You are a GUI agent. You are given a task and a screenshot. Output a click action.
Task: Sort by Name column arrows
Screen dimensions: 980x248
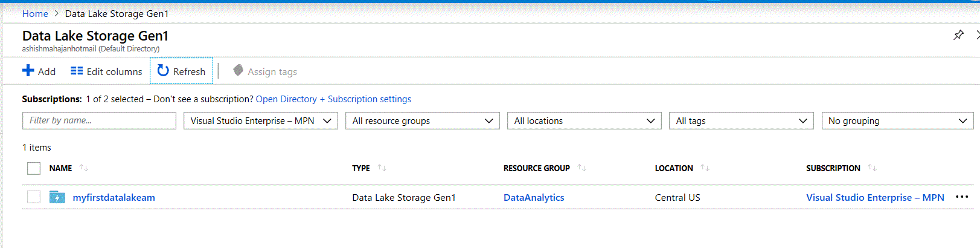(84, 168)
